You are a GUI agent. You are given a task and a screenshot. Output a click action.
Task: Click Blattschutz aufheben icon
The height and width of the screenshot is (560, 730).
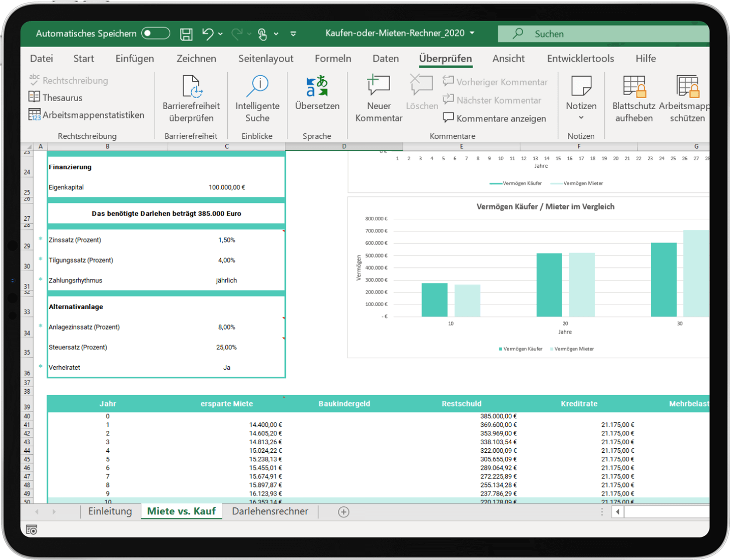point(634,86)
